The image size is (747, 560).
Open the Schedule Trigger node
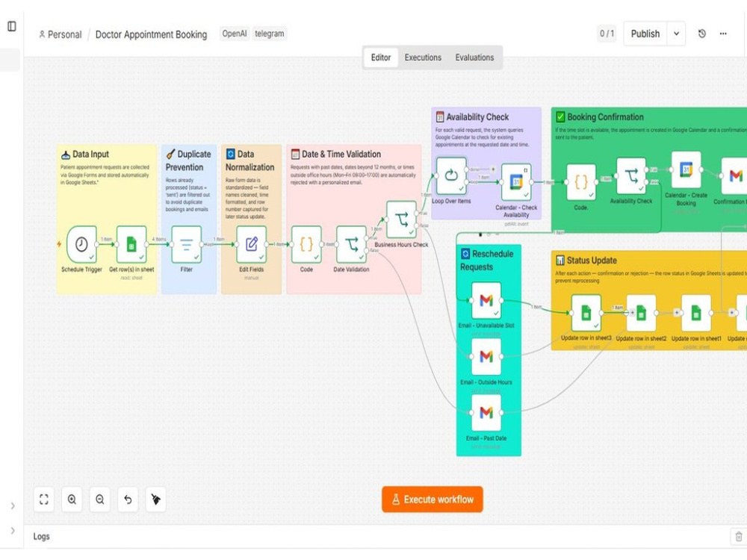pos(81,244)
